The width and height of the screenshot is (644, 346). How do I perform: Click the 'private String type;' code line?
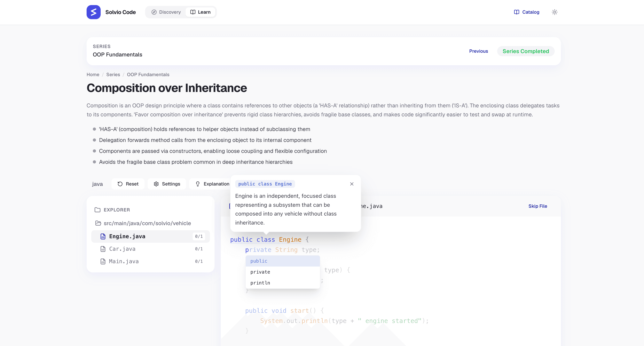[282, 250]
